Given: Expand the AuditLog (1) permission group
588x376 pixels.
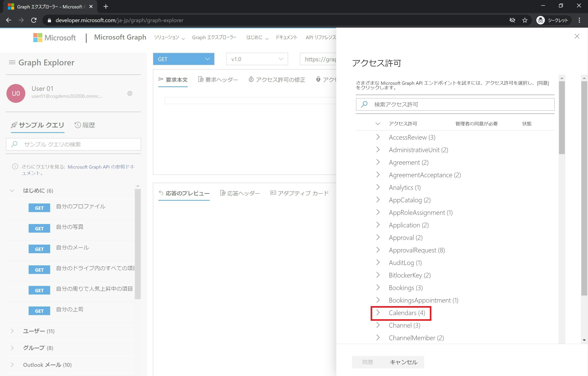Looking at the screenshot, I should click(x=378, y=262).
